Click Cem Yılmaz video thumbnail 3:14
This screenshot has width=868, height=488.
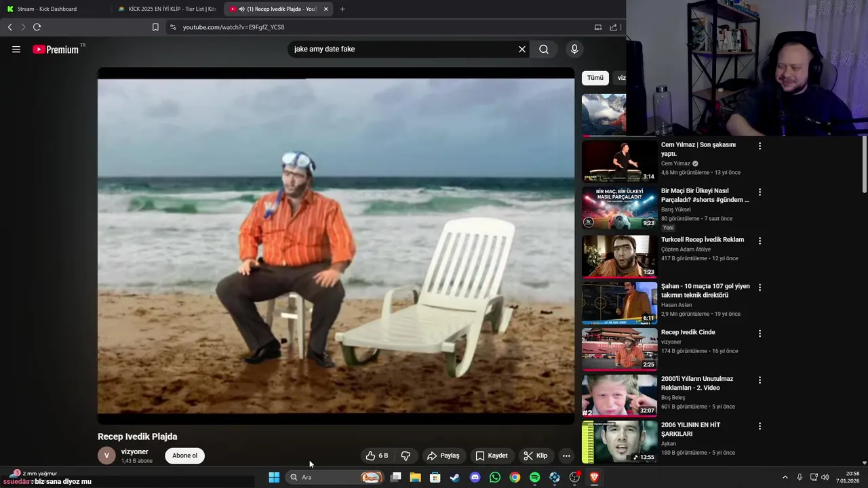pos(619,161)
